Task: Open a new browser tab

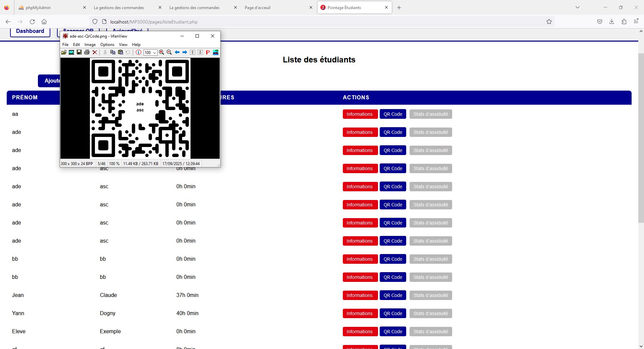Action: (399, 7)
